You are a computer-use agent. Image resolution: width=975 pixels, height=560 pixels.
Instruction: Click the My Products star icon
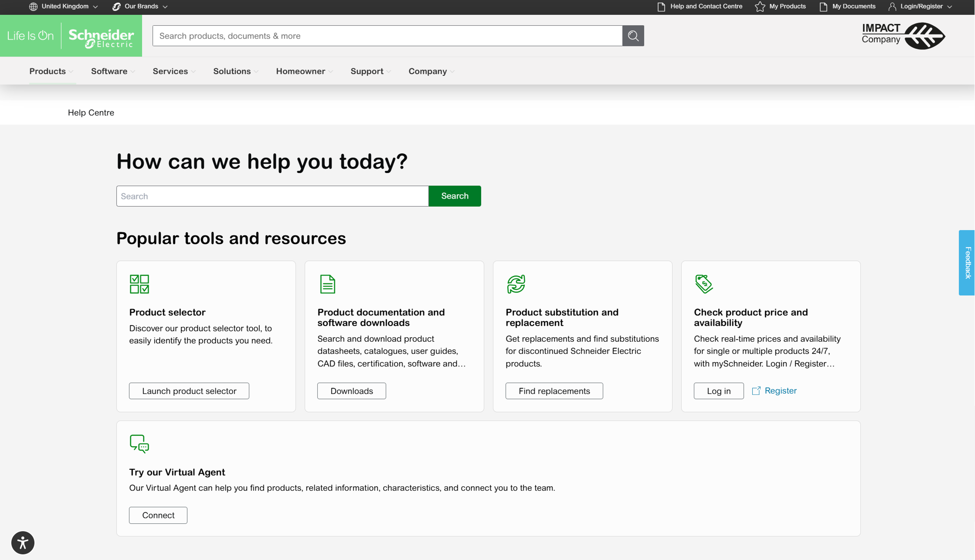point(760,7)
